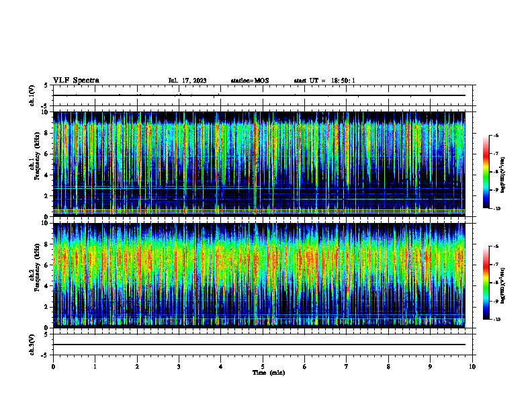Click the "Time (min)" x-axis label
The image size is (532, 411).
coord(269,373)
